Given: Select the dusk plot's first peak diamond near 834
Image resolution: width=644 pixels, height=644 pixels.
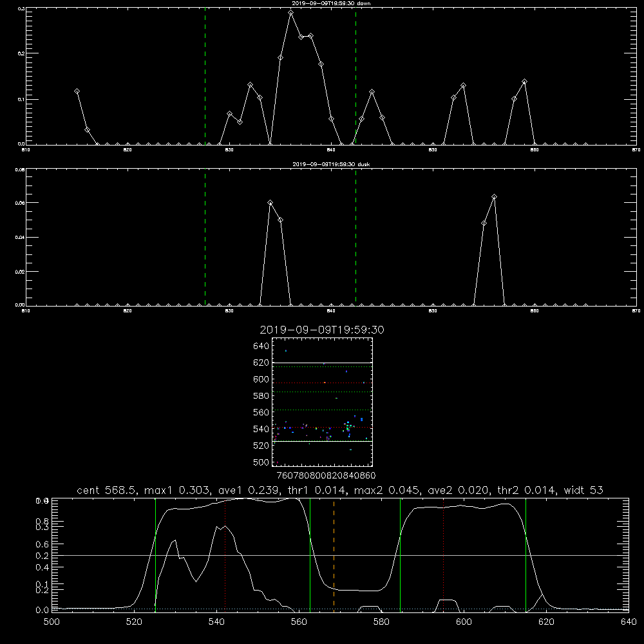Looking at the screenshot, I should coord(270,202).
